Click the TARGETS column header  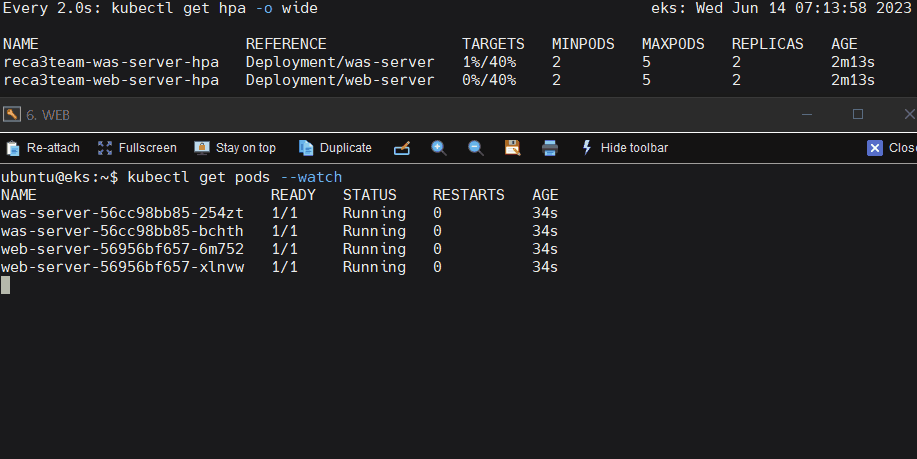click(x=493, y=44)
